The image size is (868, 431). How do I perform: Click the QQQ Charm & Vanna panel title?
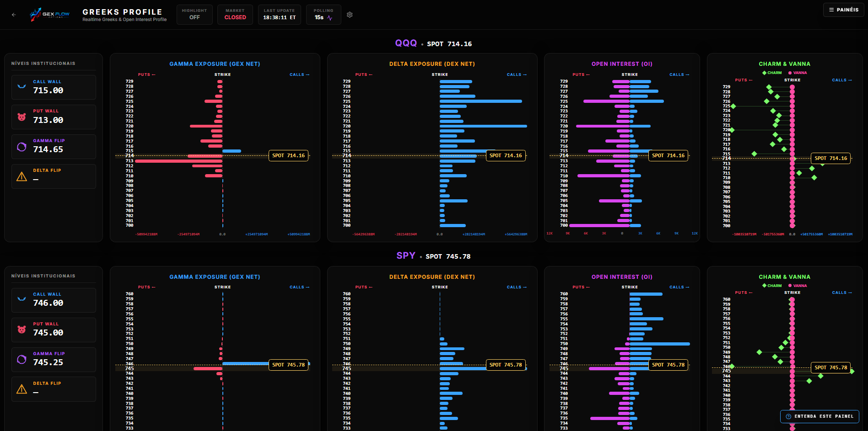coord(784,64)
